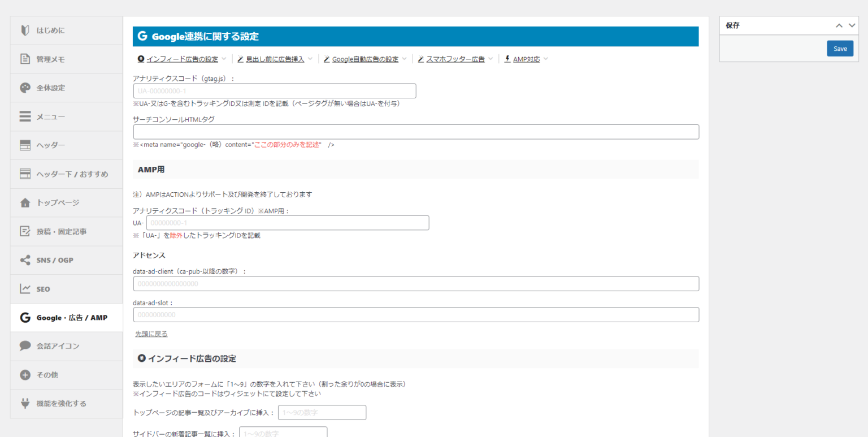The image size is (868, 437).
Task: Click the home icon for トップページ
Action: click(25, 203)
